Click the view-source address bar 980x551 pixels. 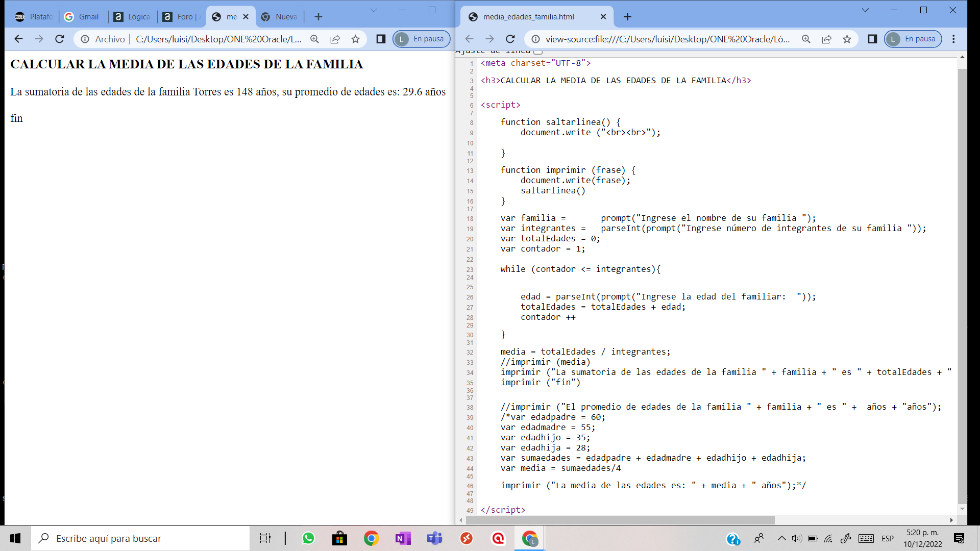pos(668,39)
